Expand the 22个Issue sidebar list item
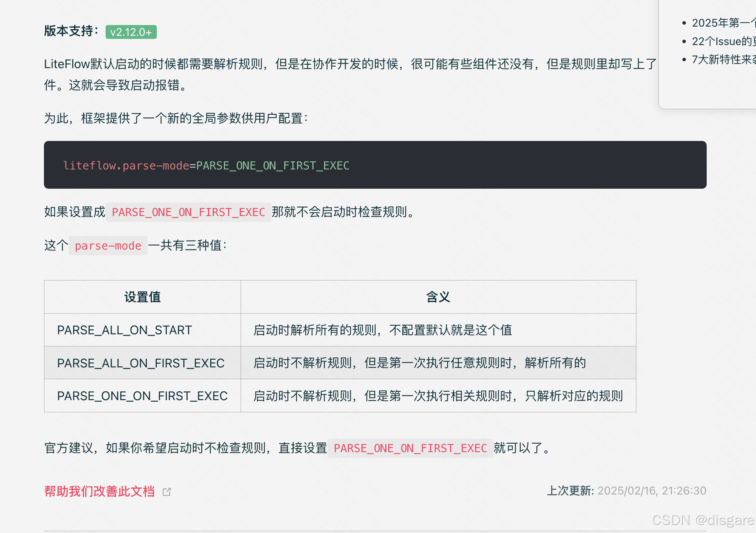This screenshot has width=756, height=533. (x=724, y=41)
